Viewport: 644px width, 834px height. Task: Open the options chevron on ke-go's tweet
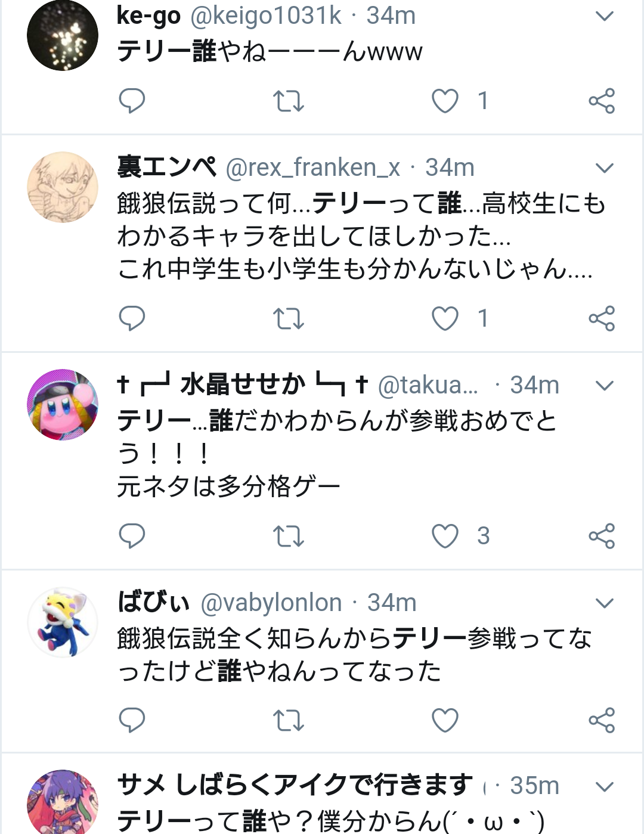(x=605, y=16)
